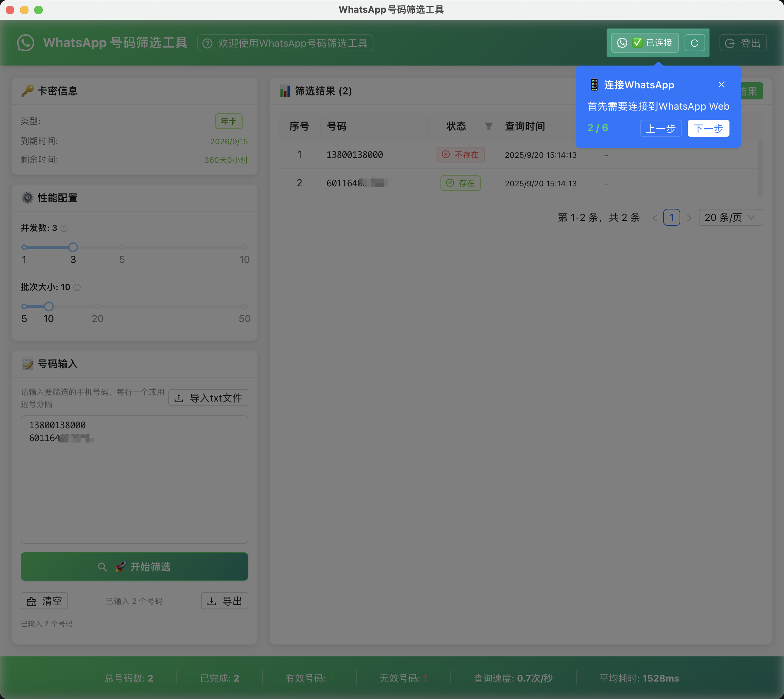Viewport: 784px width, 699px height.
Task: Click the refresh connection icon next to 已连接
Action: click(695, 43)
